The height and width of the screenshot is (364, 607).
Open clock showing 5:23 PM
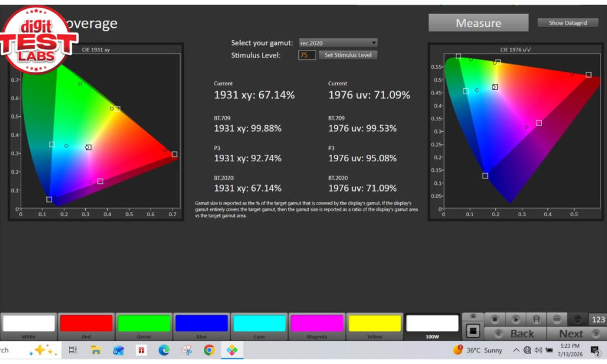570,350
